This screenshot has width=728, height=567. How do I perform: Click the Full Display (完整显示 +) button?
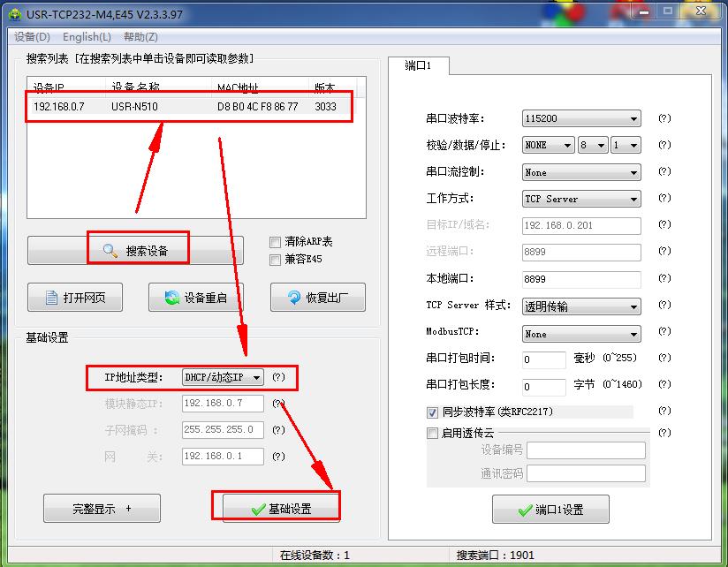point(102,509)
